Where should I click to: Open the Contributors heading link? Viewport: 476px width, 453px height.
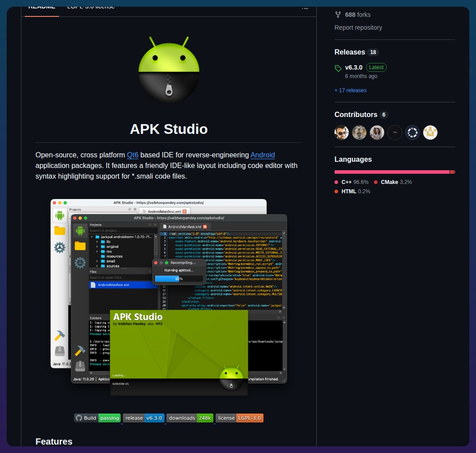tap(356, 115)
